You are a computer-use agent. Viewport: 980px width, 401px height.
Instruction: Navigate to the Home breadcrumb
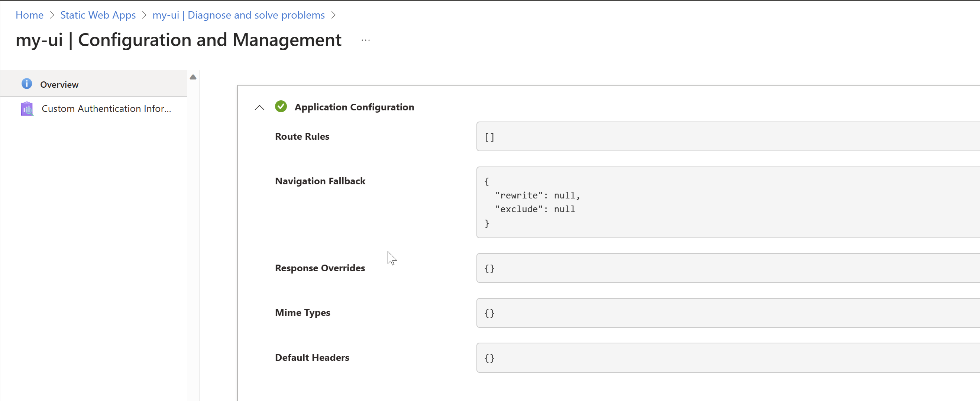click(x=29, y=15)
